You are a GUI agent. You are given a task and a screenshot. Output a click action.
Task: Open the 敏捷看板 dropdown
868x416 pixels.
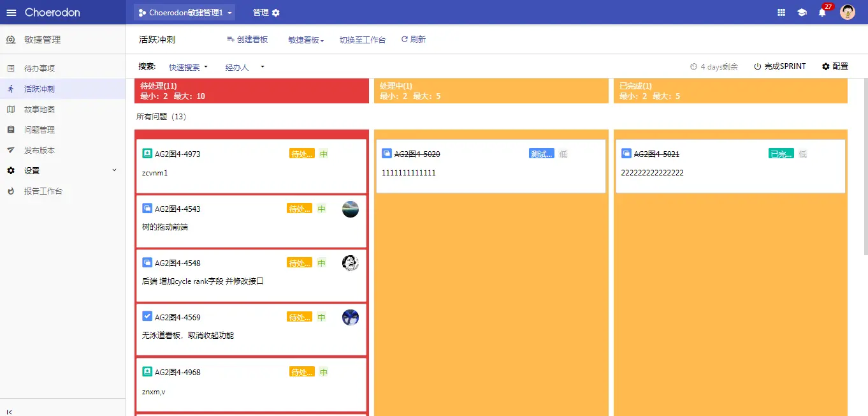click(306, 40)
